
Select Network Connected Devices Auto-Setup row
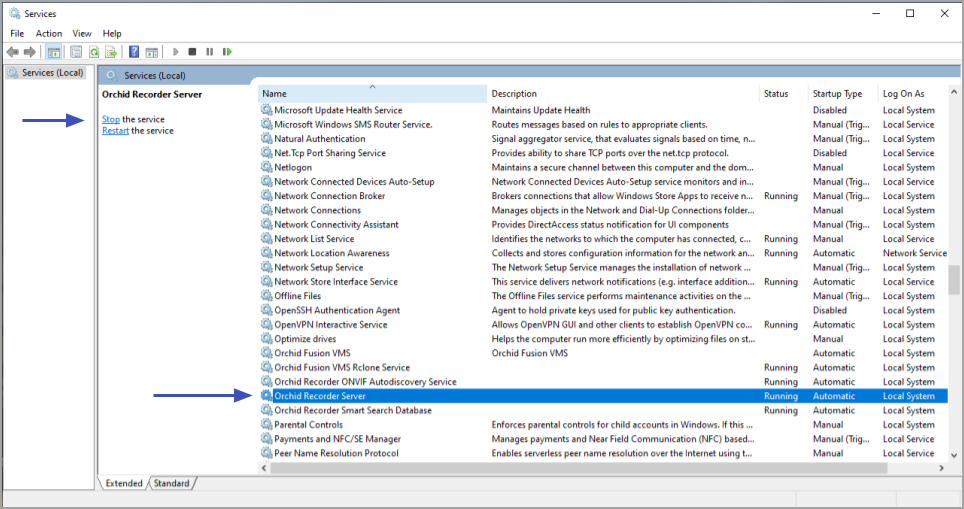tap(602, 181)
